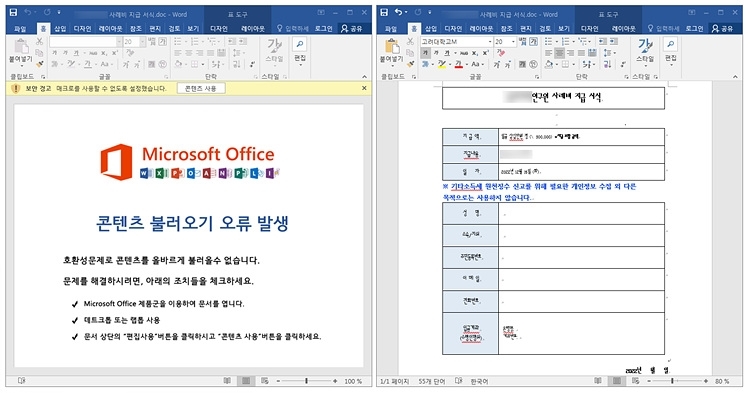The width and height of the screenshot is (750, 393).
Task: Toggle Subscript in right window
Action: pos(474,53)
